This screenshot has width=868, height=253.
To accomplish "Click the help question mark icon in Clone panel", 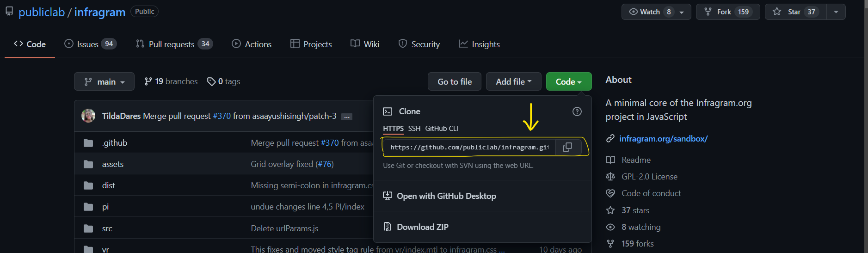I will pyautogui.click(x=577, y=111).
